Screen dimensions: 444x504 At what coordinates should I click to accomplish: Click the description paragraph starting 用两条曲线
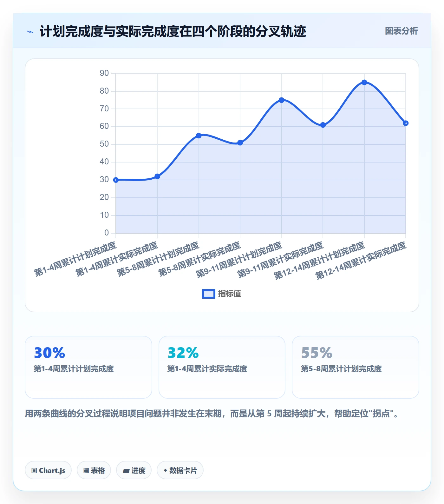click(x=212, y=414)
